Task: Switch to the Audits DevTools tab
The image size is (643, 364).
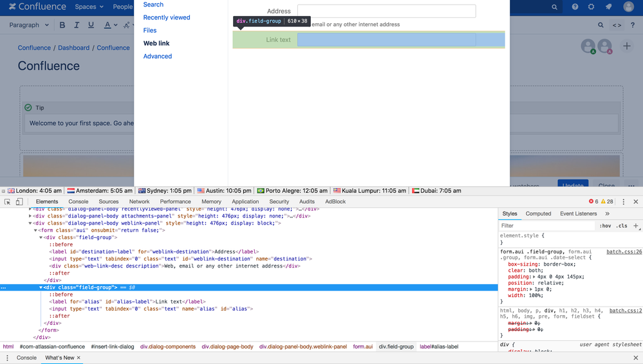Action: (x=307, y=202)
